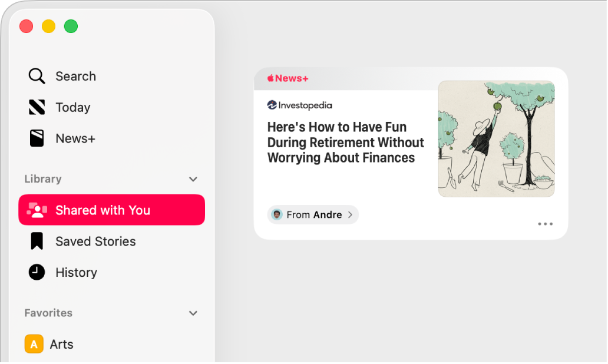Viewport: 608px width, 364px height.
Task: Open the article's more options ellipsis
Action: (545, 224)
